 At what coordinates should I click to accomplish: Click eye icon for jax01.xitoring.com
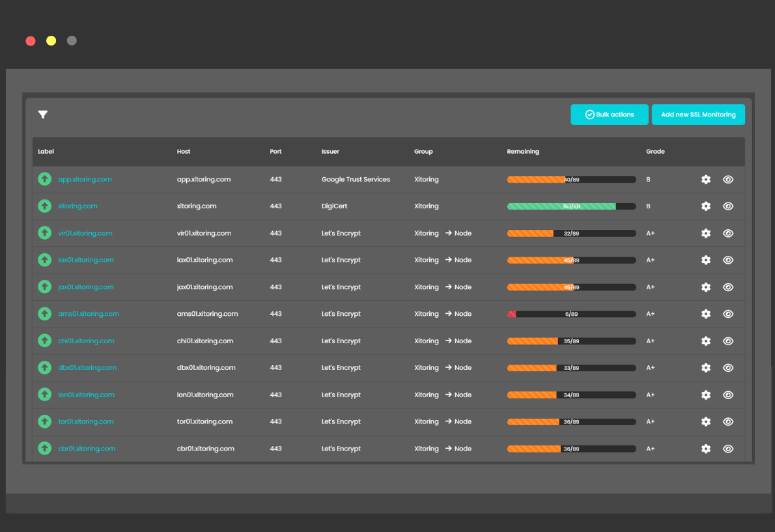(x=728, y=287)
